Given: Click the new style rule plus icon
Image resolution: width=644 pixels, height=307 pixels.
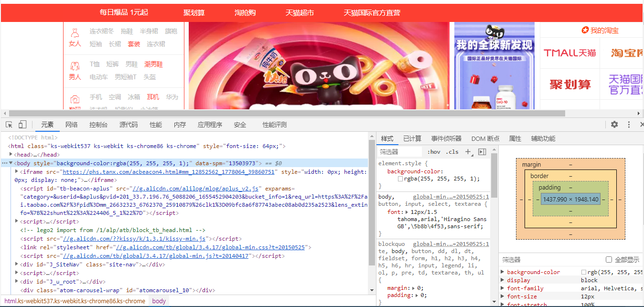Looking at the screenshot, I should [468, 152].
